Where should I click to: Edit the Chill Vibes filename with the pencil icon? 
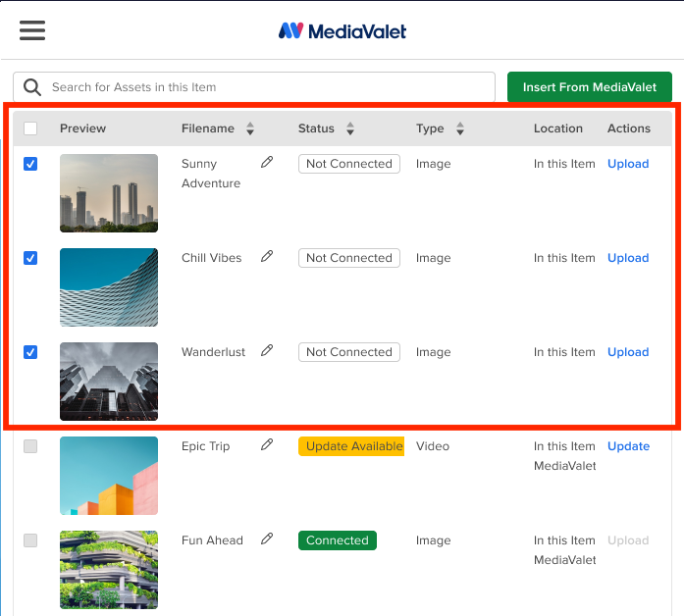[267, 256]
